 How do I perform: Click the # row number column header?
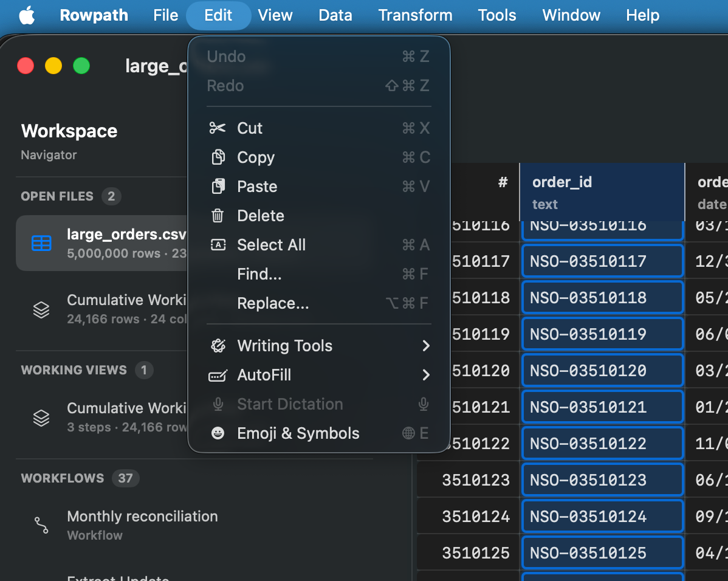(x=503, y=182)
